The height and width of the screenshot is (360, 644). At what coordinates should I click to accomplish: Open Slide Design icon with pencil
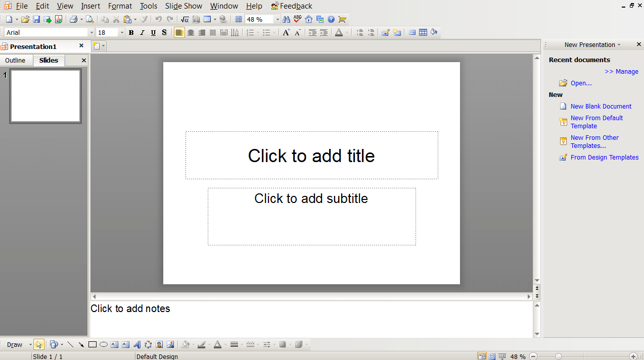tap(386, 32)
